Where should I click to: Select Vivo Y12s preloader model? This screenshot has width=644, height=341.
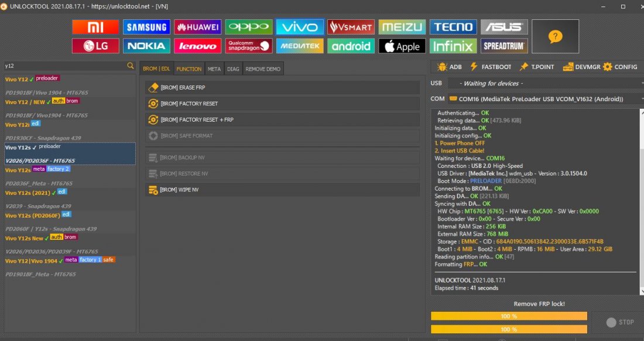point(70,154)
